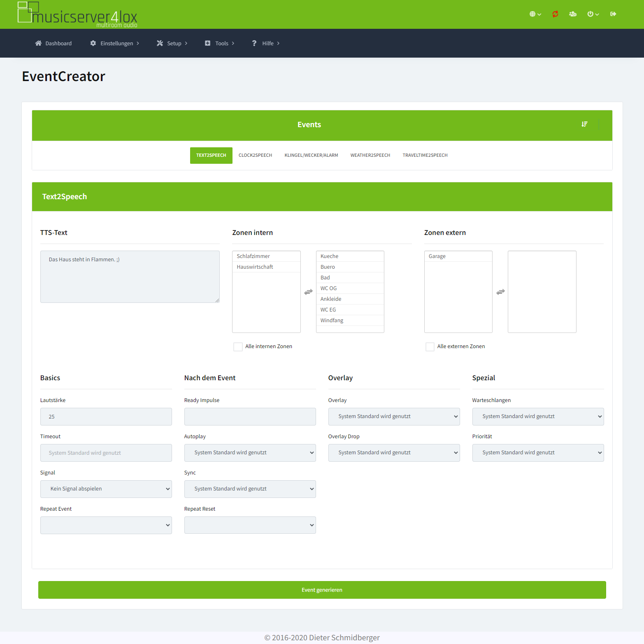The image size is (644, 644).
Task: Select Buero in the zone list
Action: pos(350,267)
